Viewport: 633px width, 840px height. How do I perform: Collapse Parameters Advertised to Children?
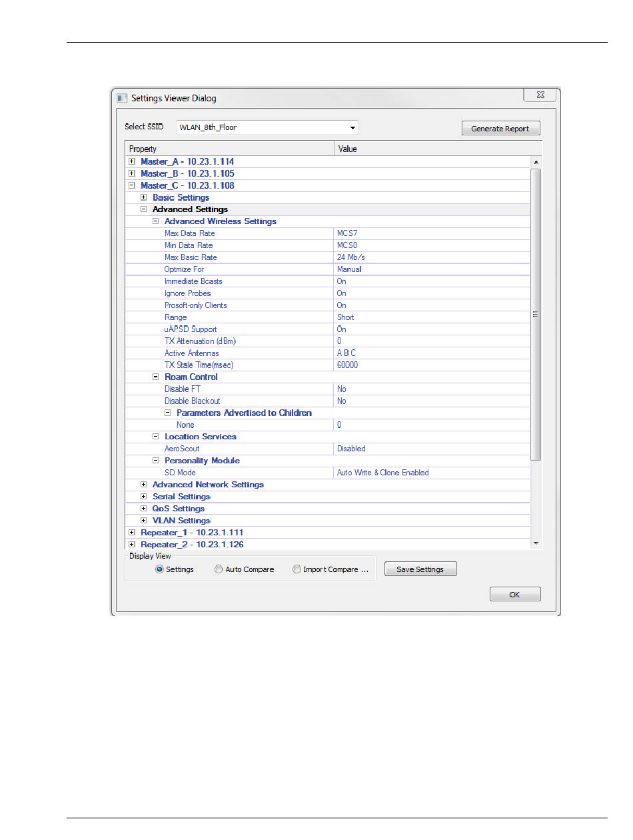(x=168, y=413)
